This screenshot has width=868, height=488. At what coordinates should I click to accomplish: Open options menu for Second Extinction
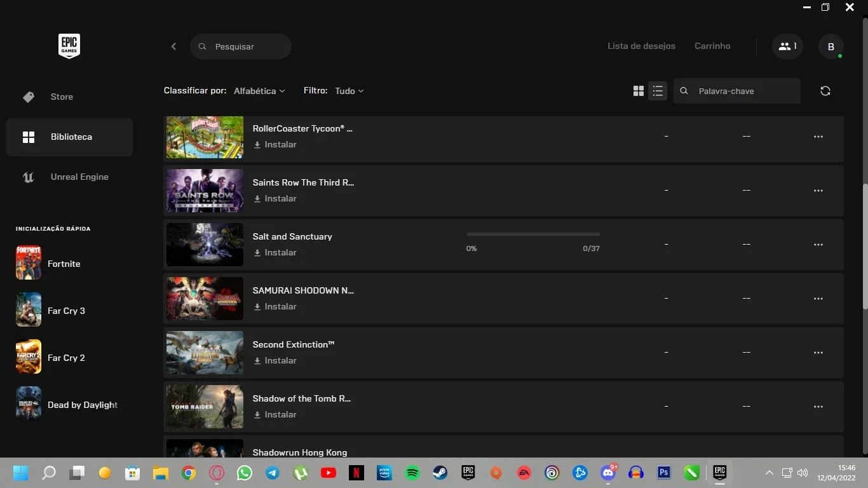[818, 353]
